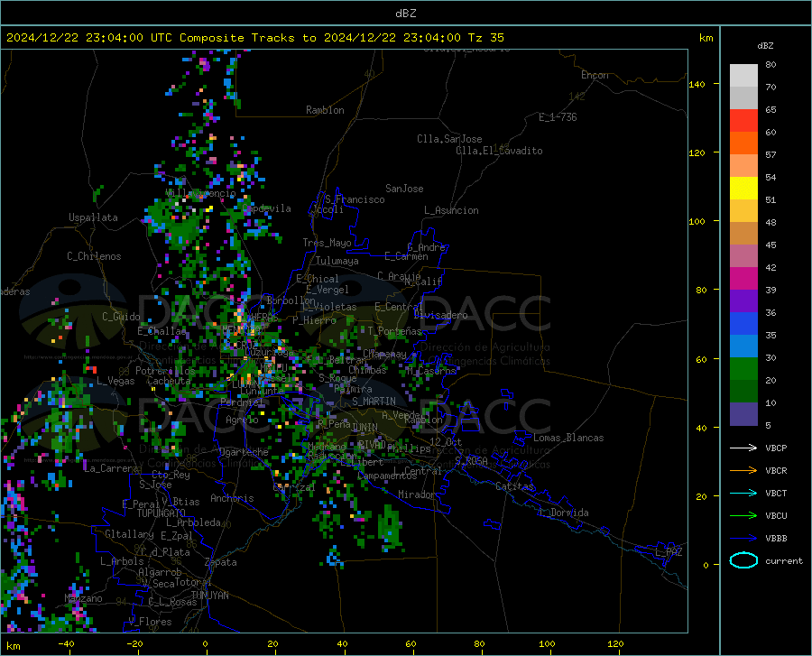Click the 'SanJose' map label
The image size is (812, 656).
(x=404, y=189)
